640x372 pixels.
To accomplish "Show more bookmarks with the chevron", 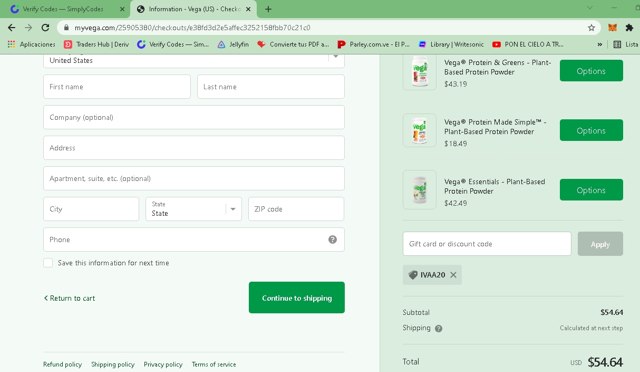I will tap(600, 44).
